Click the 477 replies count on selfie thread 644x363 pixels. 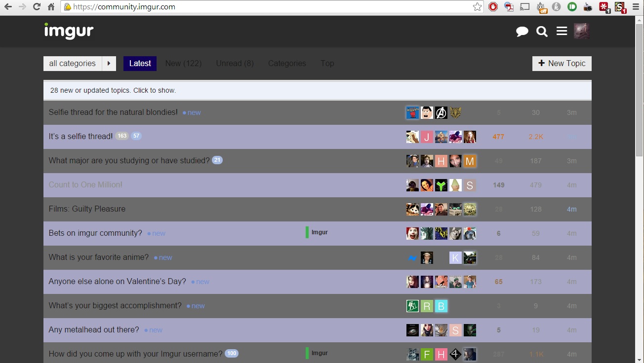[x=498, y=137]
